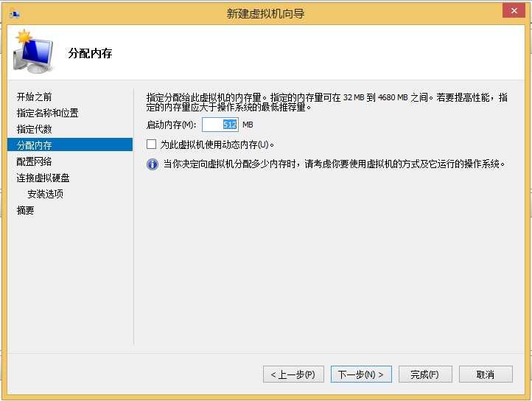The height and width of the screenshot is (401, 532).
Task: Finish wizard with 完成(F) button
Action: 425,374
